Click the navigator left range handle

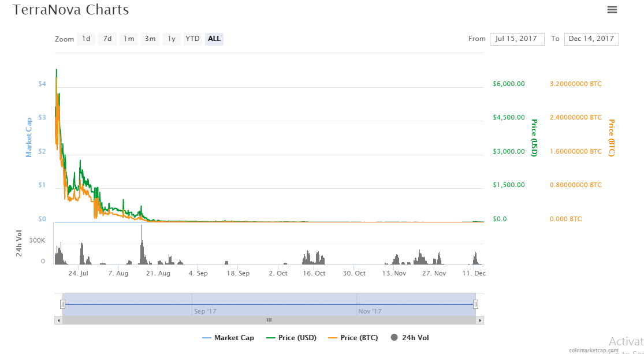coord(62,304)
